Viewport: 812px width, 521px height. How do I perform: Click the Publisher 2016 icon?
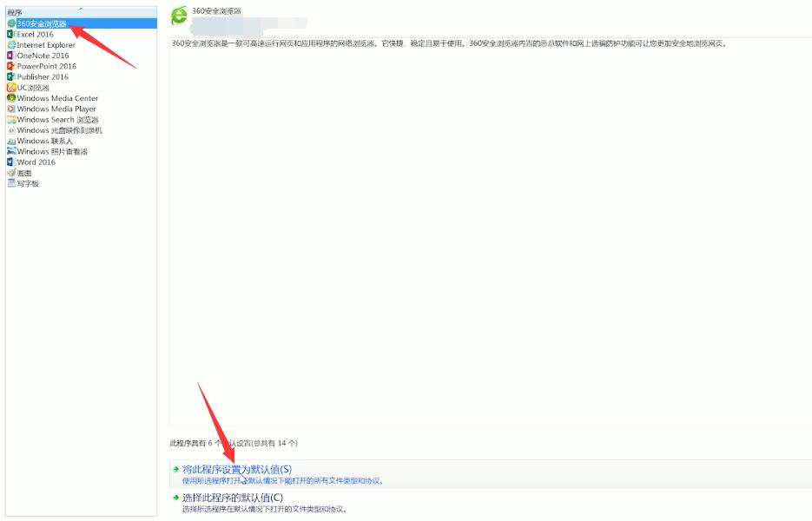(x=11, y=76)
